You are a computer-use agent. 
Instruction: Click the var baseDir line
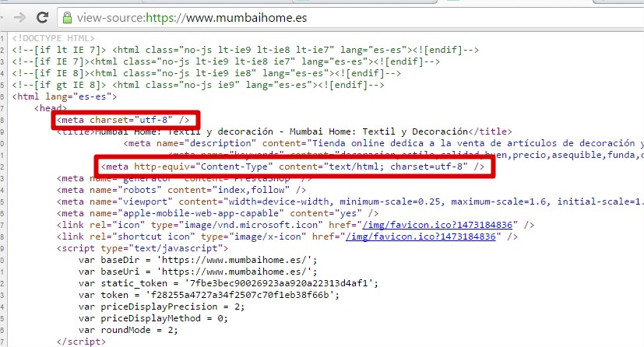198,260
